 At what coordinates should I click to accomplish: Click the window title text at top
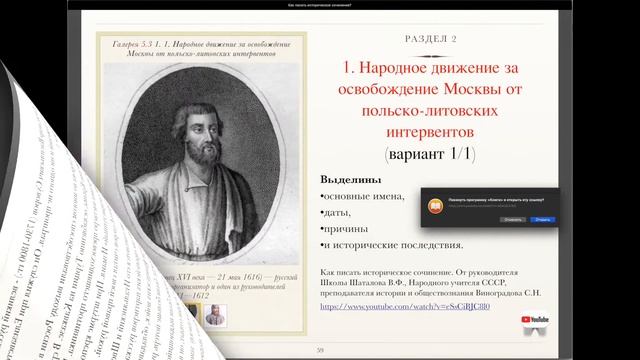[320, 5]
